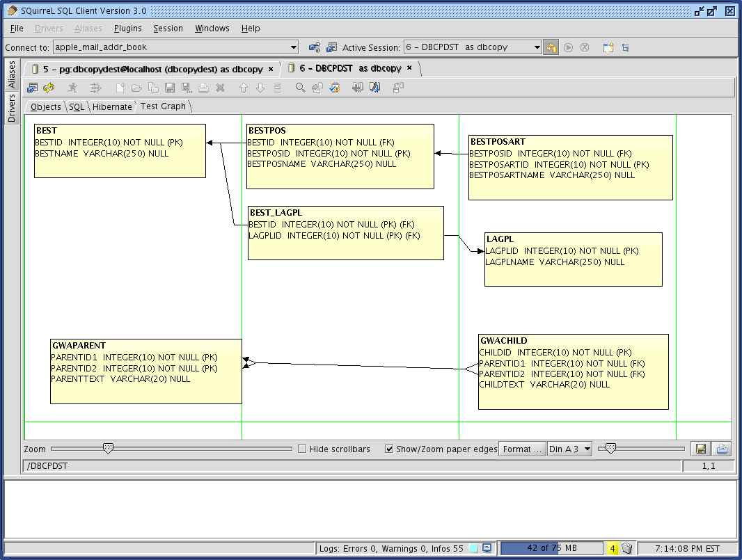
Task: Click the print graph icon
Action: 722,449
